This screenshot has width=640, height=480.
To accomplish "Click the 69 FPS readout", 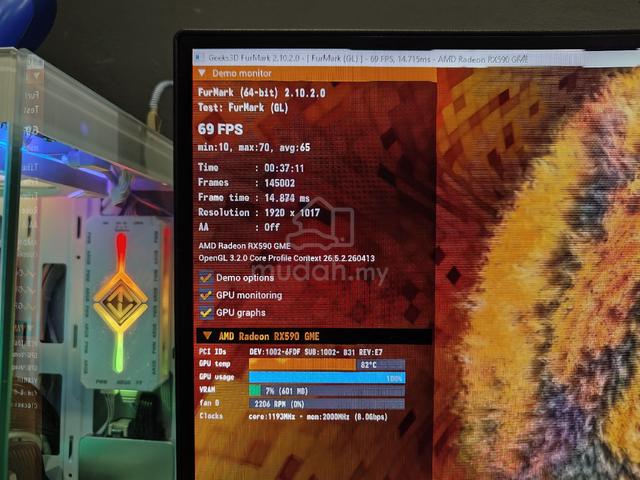I will [220, 129].
